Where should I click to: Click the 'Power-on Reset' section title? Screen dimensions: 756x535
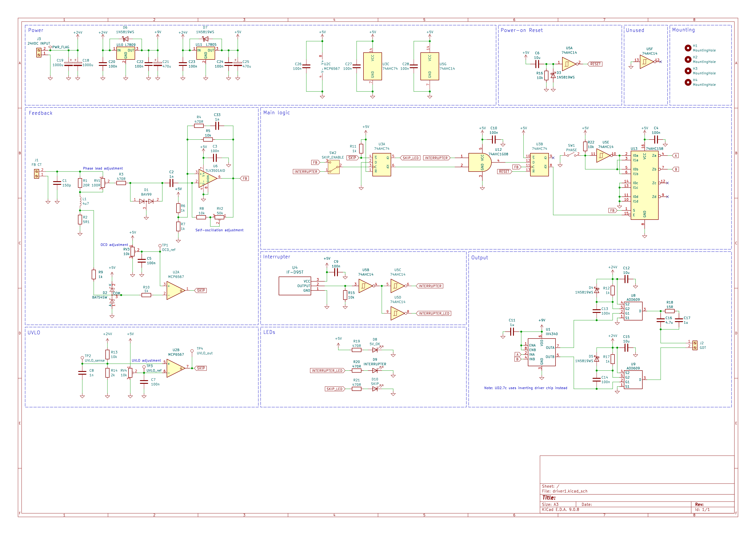521,30
